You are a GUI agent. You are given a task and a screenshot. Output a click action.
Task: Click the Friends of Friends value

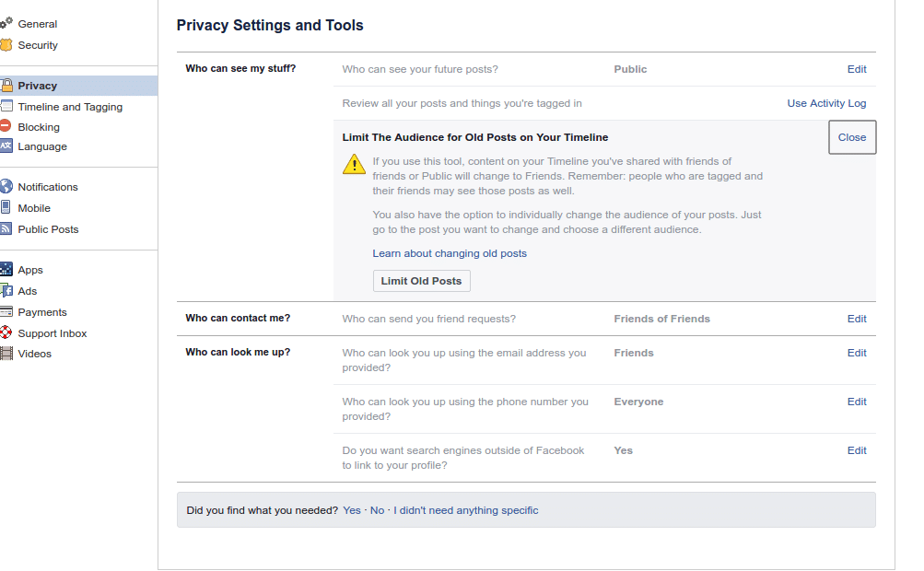click(x=661, y=319)
